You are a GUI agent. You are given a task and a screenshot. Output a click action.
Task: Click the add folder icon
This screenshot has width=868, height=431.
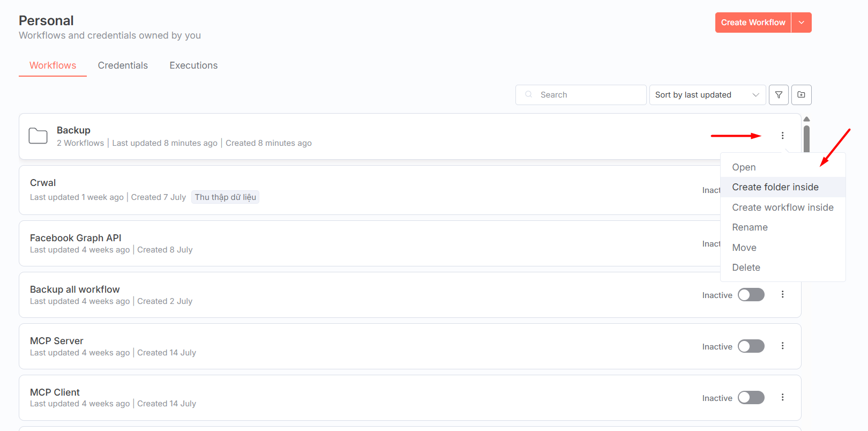click(x=801, y=95)
